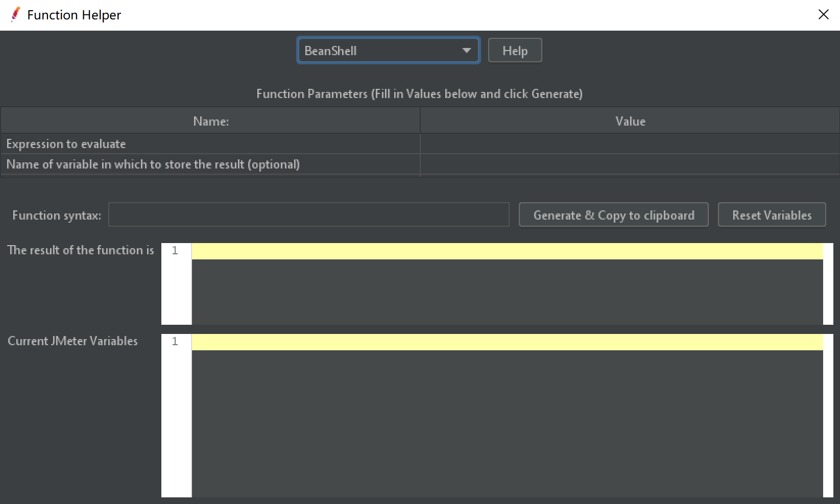The width and height of the screenshot is (840, 504).
Task: Click the Reset Variables button
Action: click(x=772, y=215)
